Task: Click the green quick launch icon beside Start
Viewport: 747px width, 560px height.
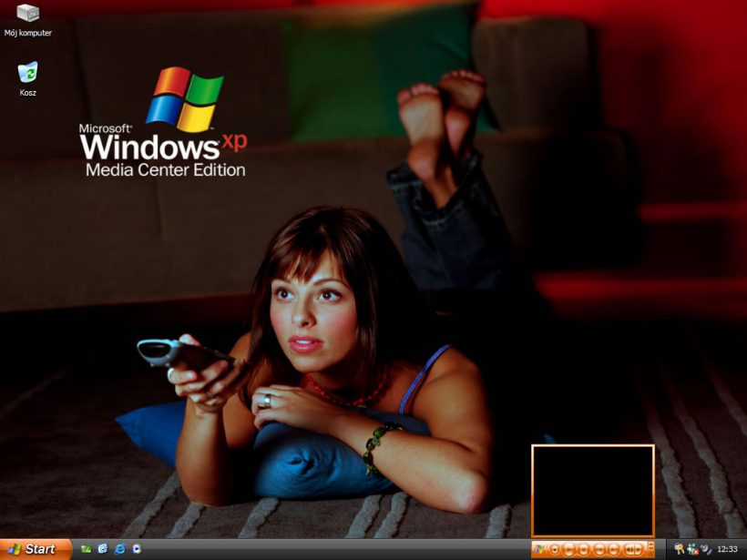Action: (86, 549)
